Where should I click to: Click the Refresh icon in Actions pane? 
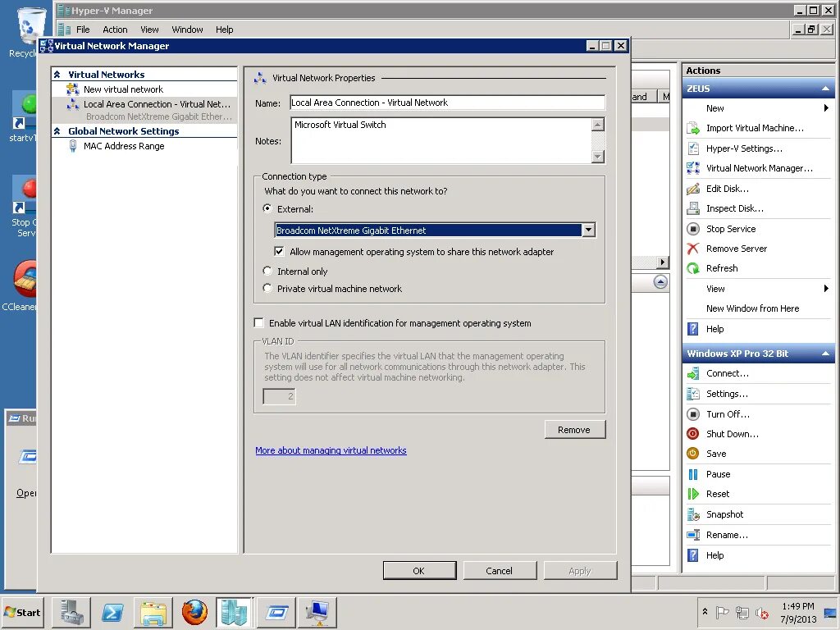[x=692, y=268]
